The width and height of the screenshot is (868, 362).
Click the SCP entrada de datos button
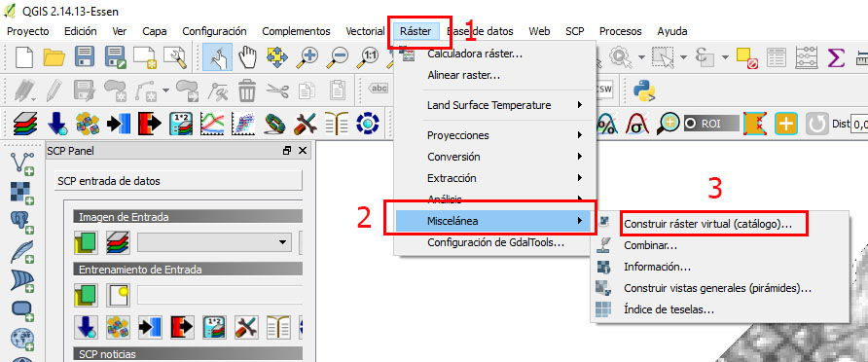pyautogui.click(x=178, y=181)
